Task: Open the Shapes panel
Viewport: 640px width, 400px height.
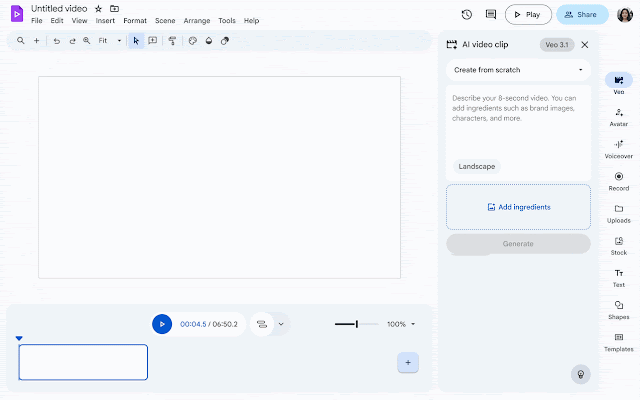Action: point(618,309)
